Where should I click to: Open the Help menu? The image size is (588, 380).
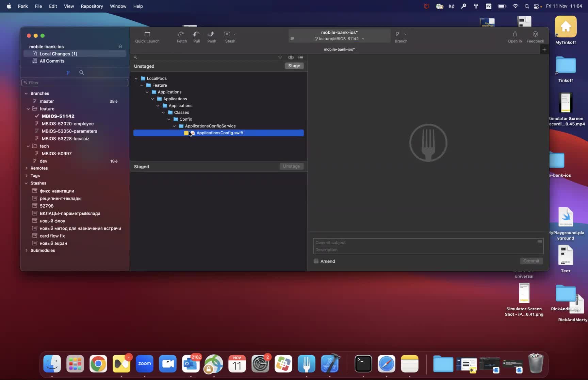pyautogui.click(x=138, y=6)
